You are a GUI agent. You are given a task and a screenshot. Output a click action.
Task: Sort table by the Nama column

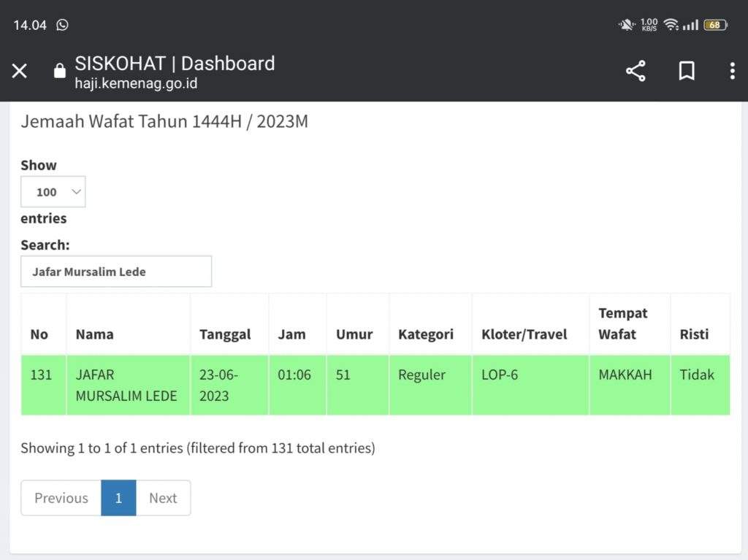tap(94, 334)
